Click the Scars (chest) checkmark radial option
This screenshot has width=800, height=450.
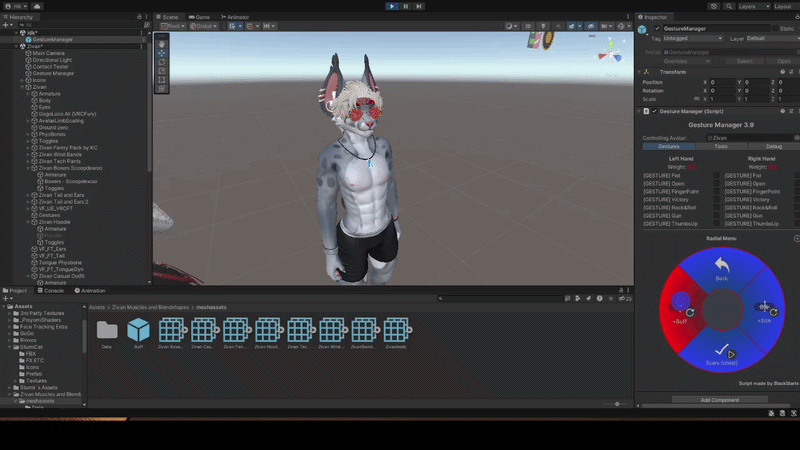[x=720, y=353]
